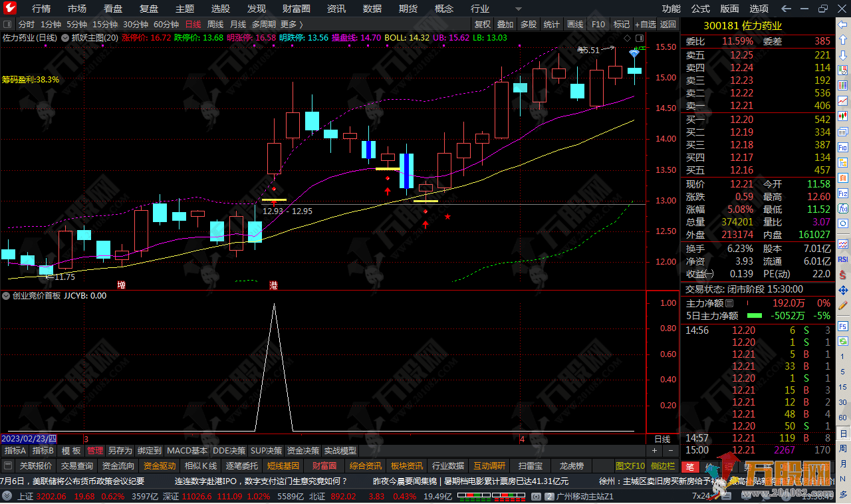Click the F10 sidebar icon
The image size is (851, 504).
point(842,147)
